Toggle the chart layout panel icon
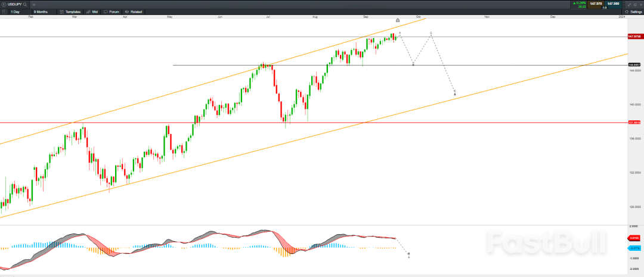The height and width of the screenshot is (277, 644). [x=4, y=11]
